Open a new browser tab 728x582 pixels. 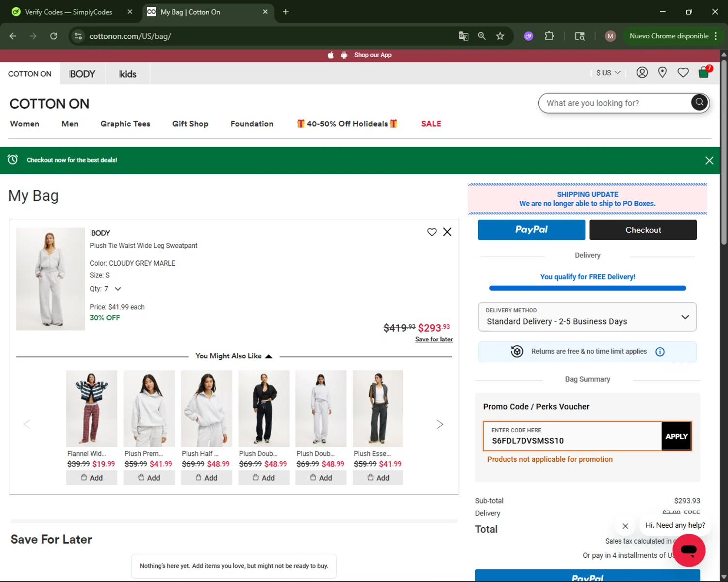pos(285,12)
